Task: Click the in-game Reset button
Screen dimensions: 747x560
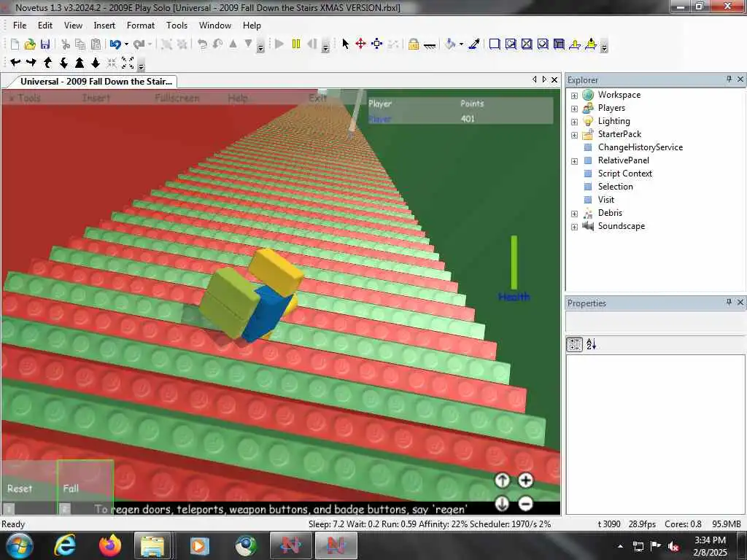Action: click(x=28, y=487)
